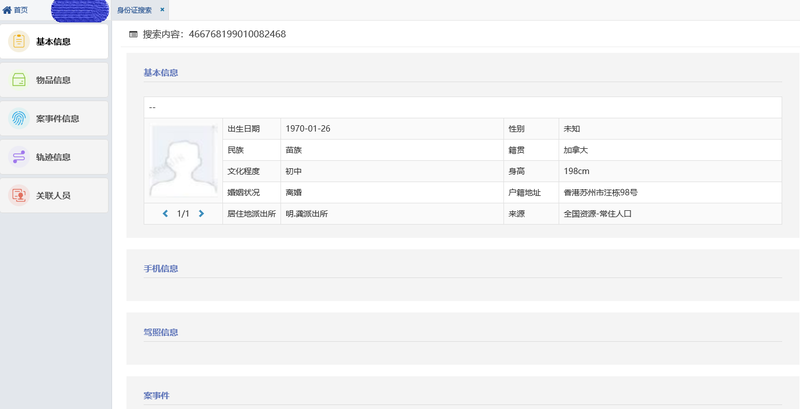Go to previous photo with left chevron
The height and width of the screenshot is (409, 800).
click(165, 214)
